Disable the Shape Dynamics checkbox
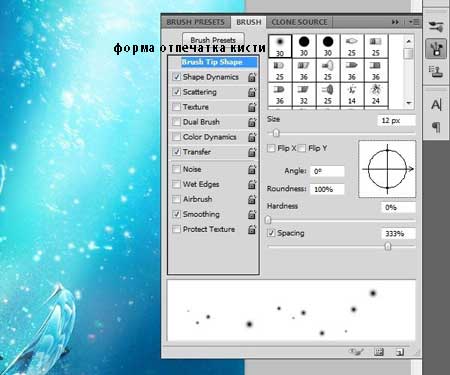Image resolution: width=450 pixels, height=375 pixels. click(x=177, y=77)
